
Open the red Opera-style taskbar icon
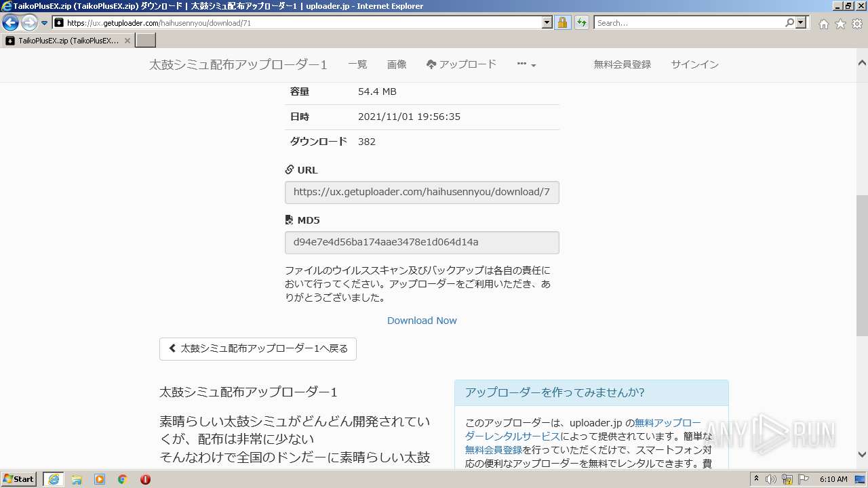click(145, 479)
